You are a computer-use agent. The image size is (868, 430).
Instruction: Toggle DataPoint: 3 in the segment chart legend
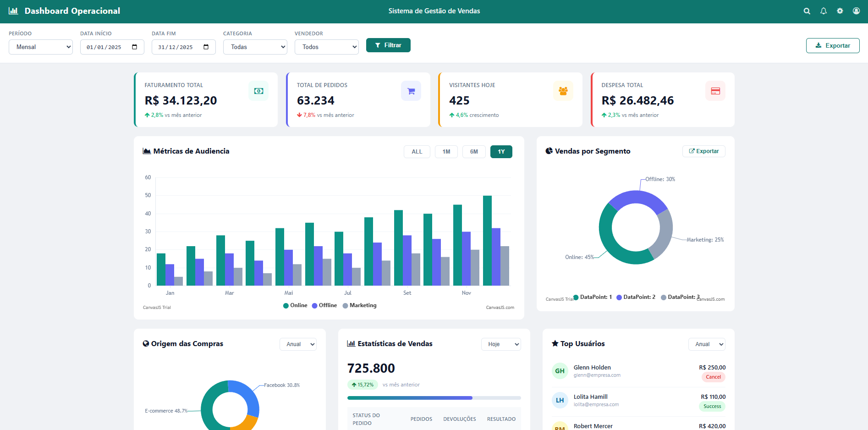680,297
